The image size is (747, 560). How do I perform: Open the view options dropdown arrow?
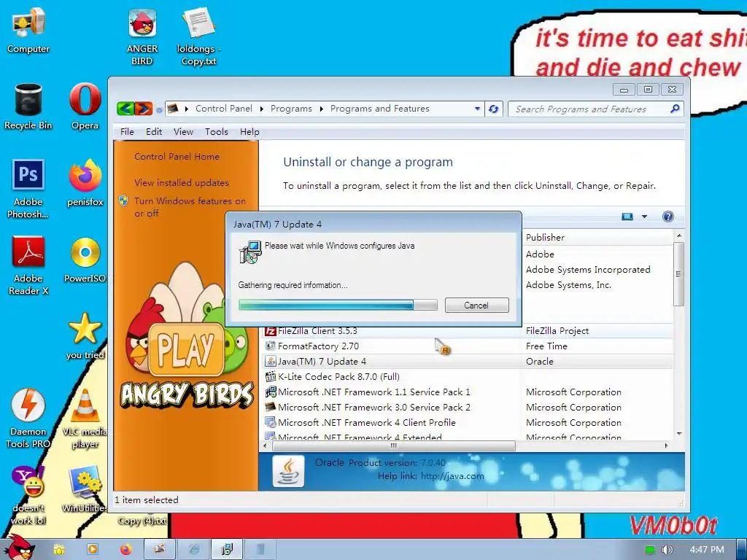click(644, 217)
